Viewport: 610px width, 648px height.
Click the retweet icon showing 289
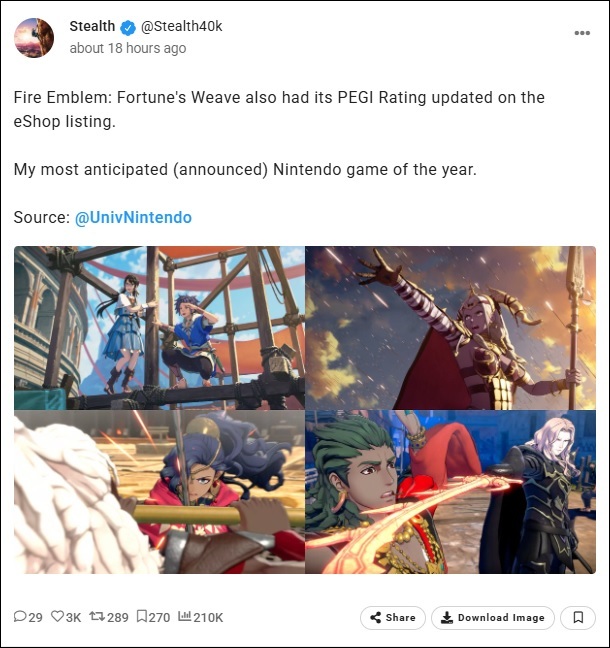pyautogui.click(x=97, y=617)
